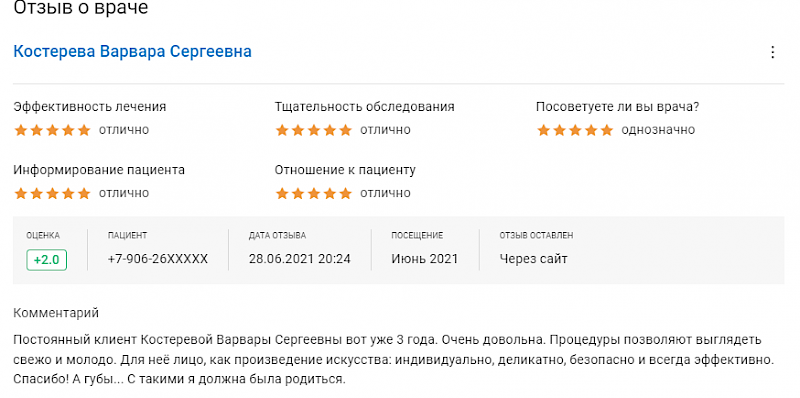Click the Через сайт review source text
The image size is (800, 398).
534,259
